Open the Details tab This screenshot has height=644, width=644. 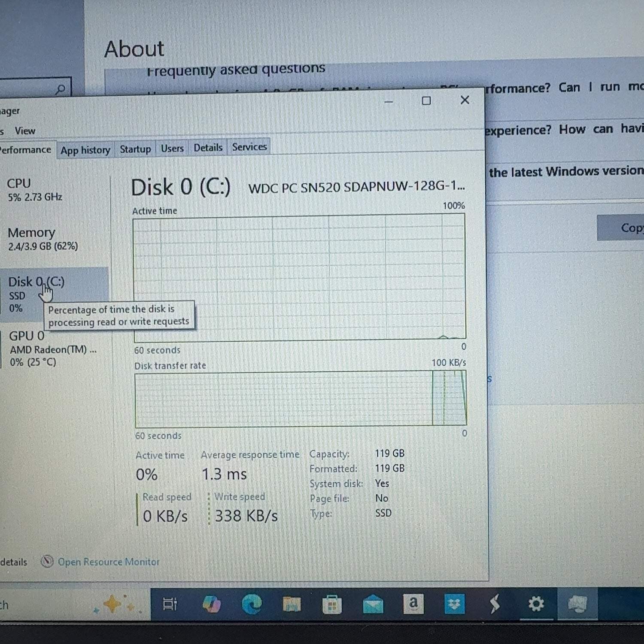click(x=208, y=148)
